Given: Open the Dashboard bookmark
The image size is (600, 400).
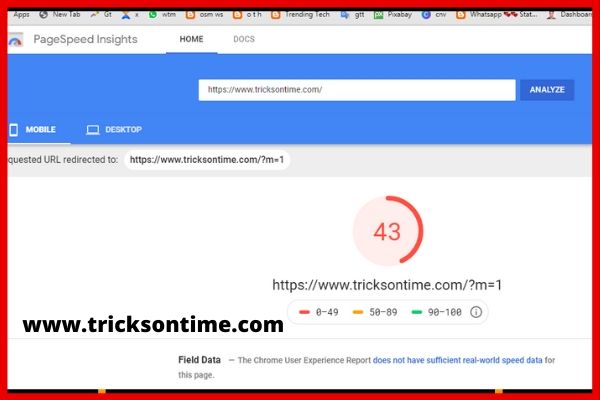Looking at the screenshot, I should point(569,15).
